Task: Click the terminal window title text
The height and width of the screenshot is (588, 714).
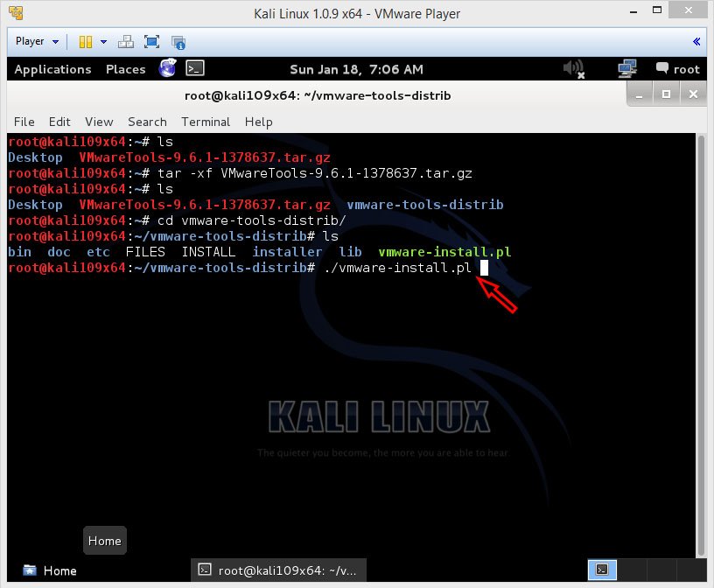Action: click(x=318, y=95)
